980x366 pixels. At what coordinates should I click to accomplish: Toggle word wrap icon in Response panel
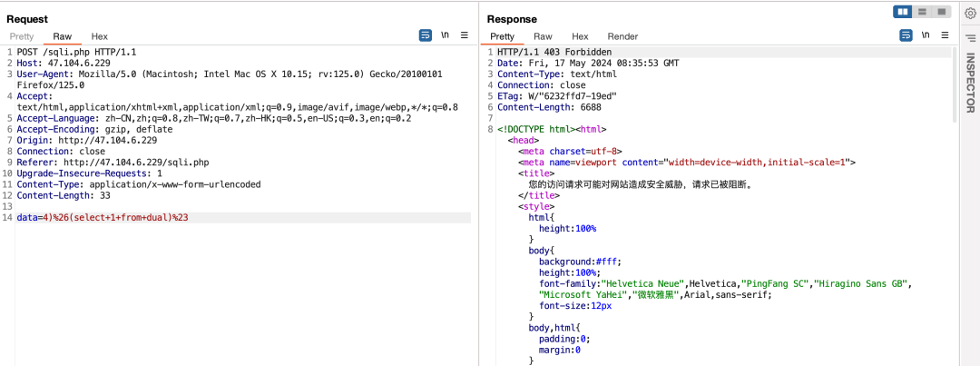[906, 35]
